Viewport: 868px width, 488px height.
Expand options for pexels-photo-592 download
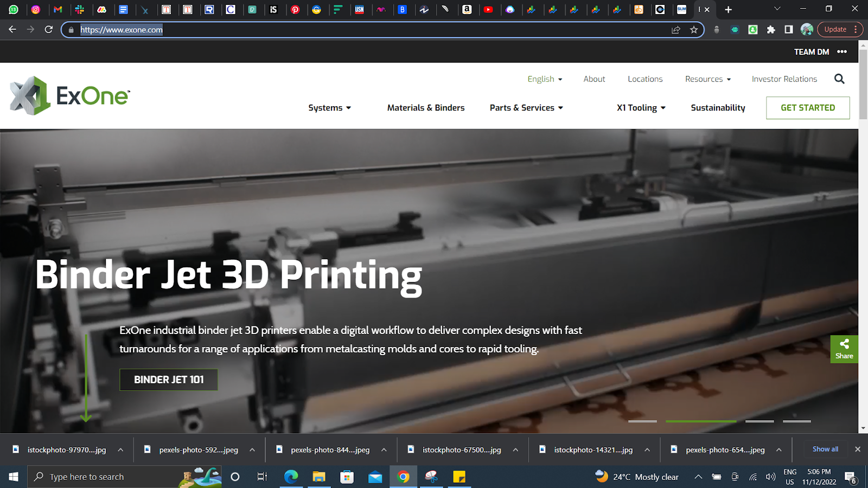click(252, 450)
